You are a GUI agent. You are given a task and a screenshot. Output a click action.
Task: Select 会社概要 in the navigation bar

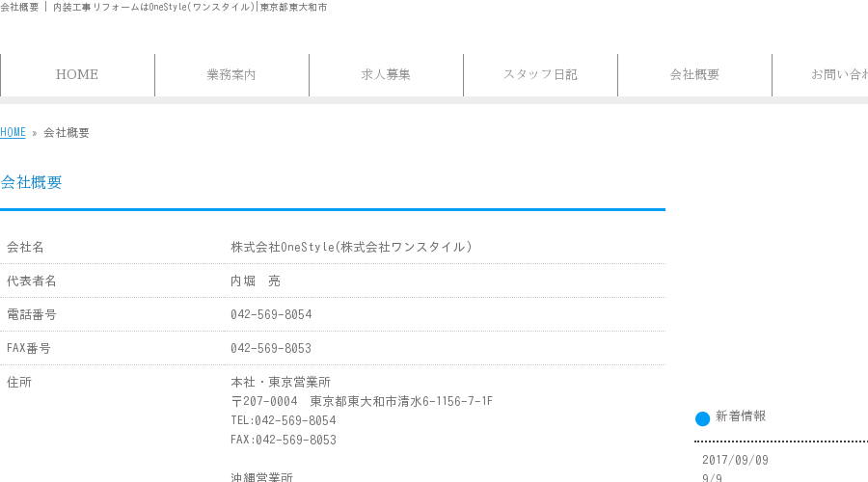pos(694,74)
